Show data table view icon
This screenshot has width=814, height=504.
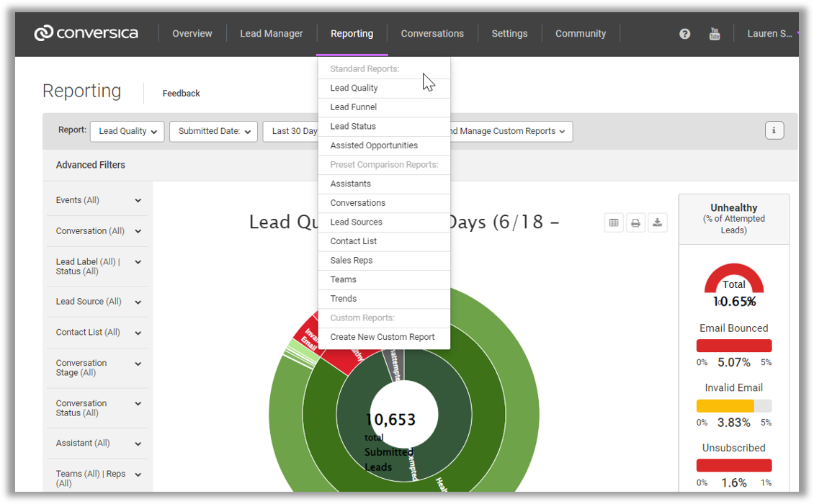click(614, 223)
